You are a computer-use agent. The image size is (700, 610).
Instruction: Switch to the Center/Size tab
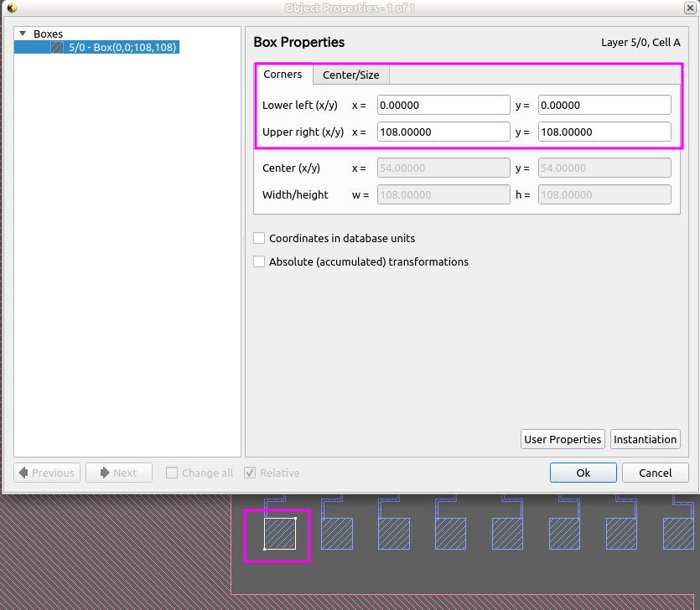pyautogui.click(x=350, y=75)
